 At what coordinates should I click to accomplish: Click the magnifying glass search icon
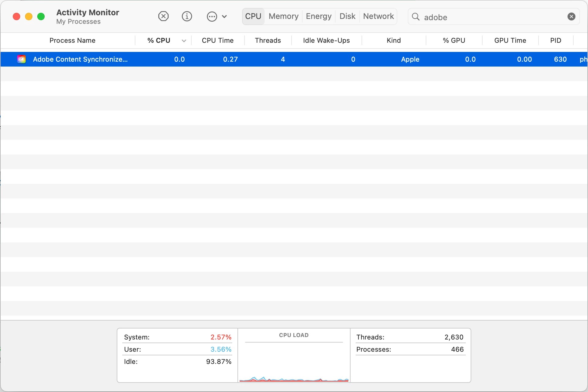point(416,17)
